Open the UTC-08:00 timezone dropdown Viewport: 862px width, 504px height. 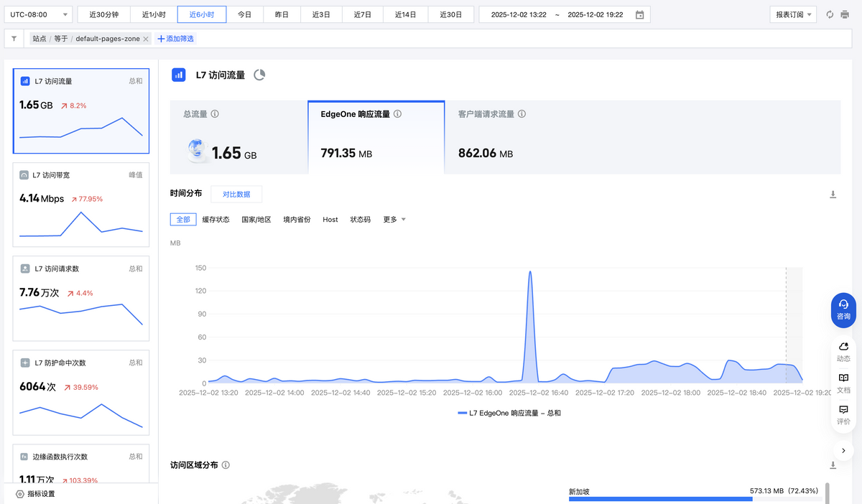[x=37, y=14]
